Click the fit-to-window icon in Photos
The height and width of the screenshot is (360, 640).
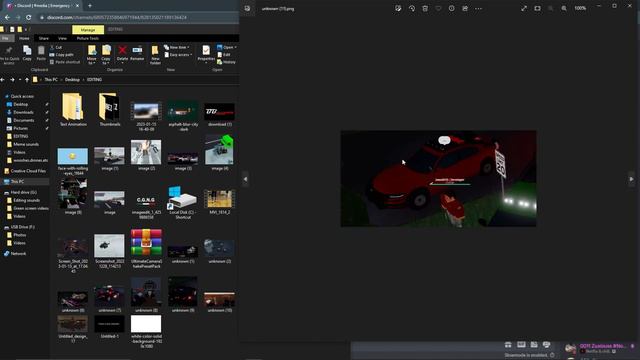(x=537, y=8)
